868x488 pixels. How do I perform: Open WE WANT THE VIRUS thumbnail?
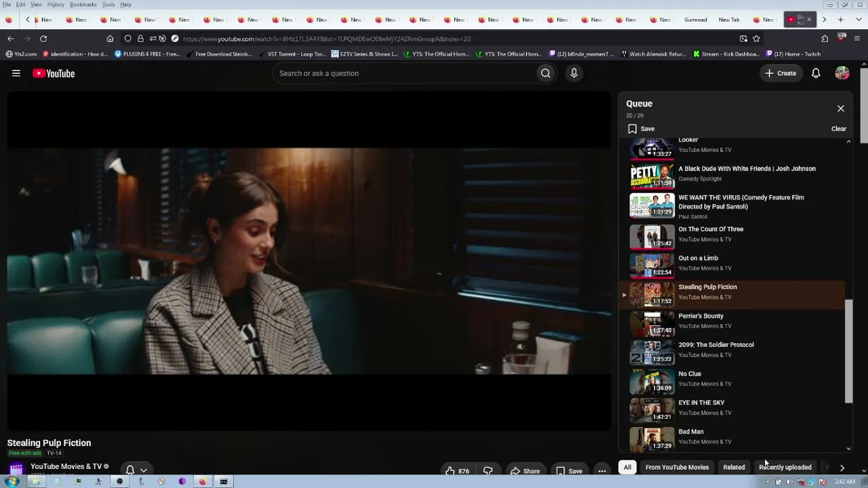(652, 206)
